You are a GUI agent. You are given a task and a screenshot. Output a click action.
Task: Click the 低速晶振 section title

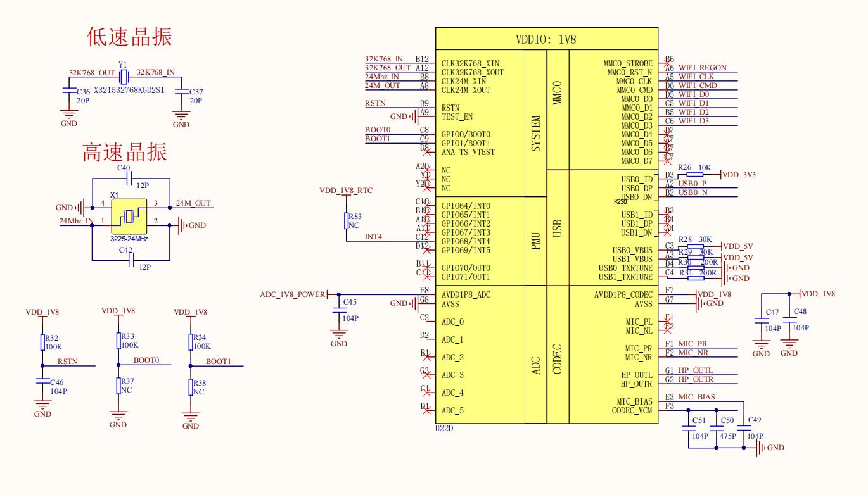tap(129, 37)
